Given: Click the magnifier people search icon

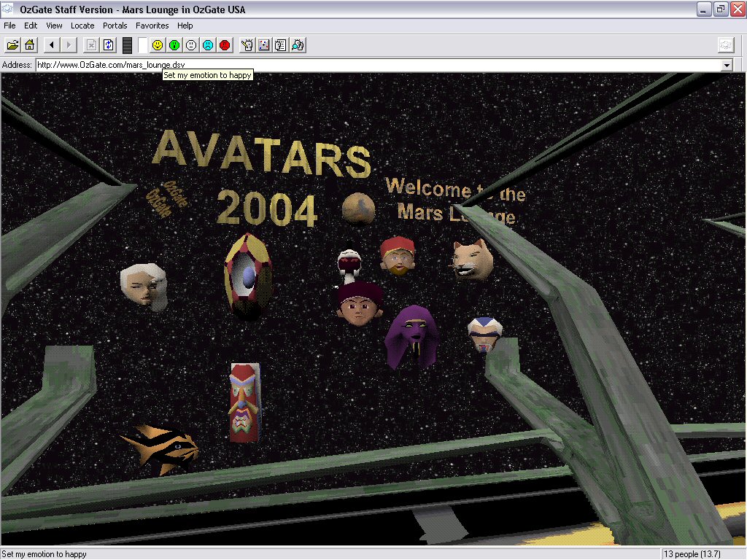Looking at the screenshot, I should coord(298,45).
